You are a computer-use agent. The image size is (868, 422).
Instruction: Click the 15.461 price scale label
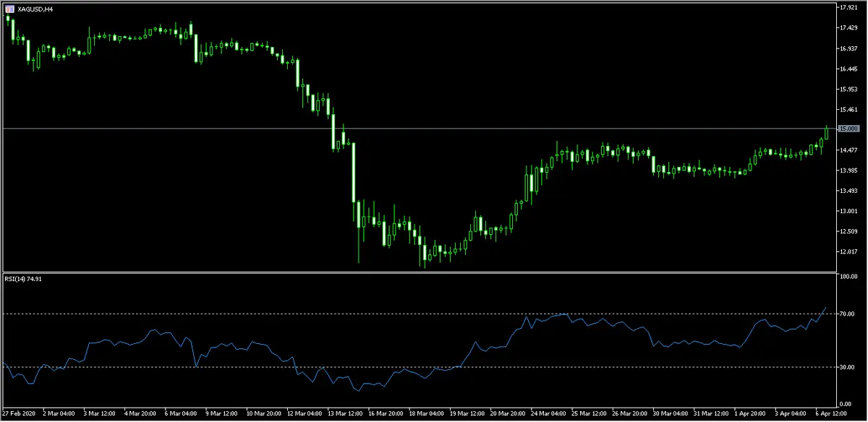[x=847, y=109]
